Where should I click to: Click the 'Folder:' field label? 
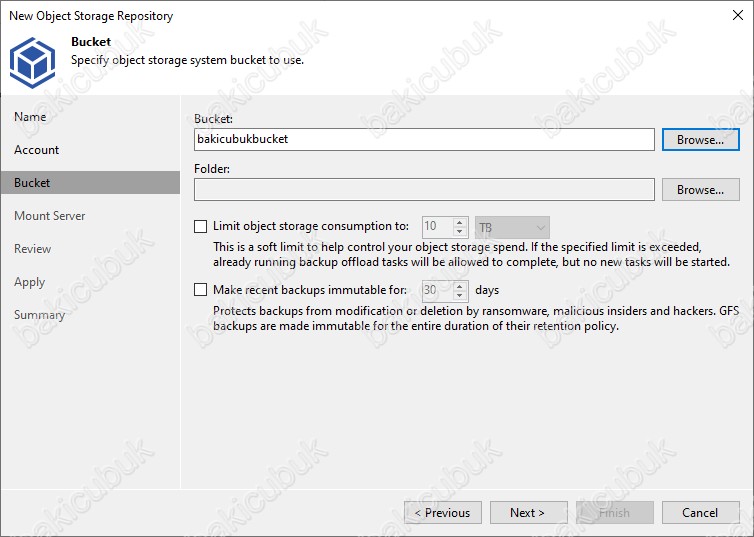[x=212, y=169]
